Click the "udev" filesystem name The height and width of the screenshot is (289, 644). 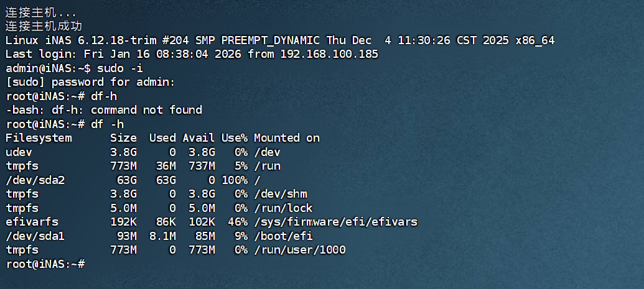coord(19,152)
